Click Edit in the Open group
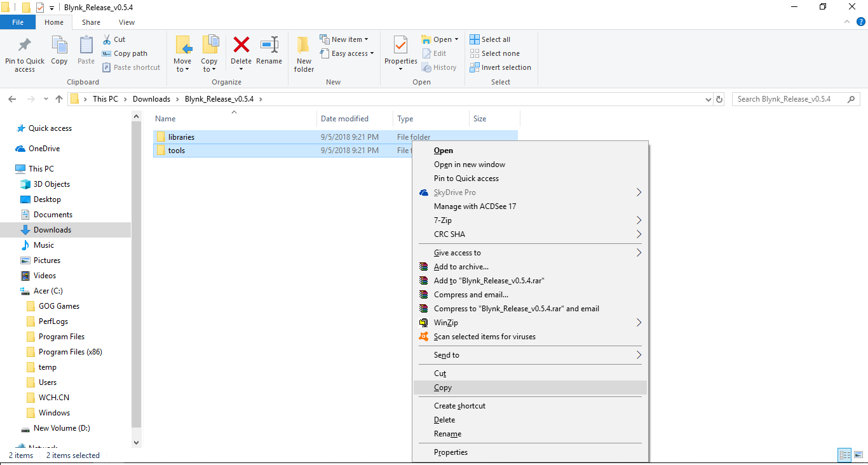Screen dimensions: 868x465 [x=434, y=53]
